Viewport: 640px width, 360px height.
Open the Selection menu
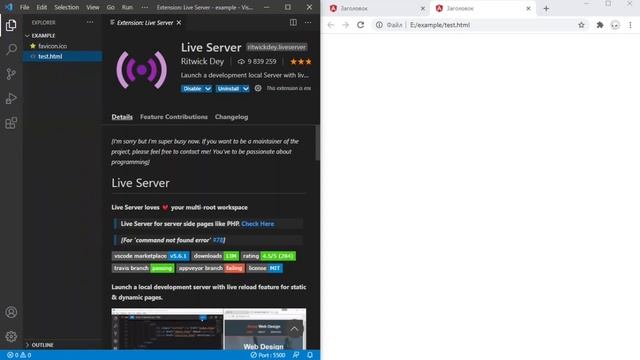67,7
